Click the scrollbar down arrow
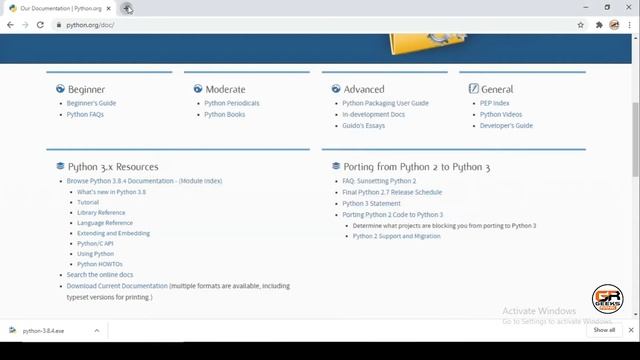 [x=636, y=315]
